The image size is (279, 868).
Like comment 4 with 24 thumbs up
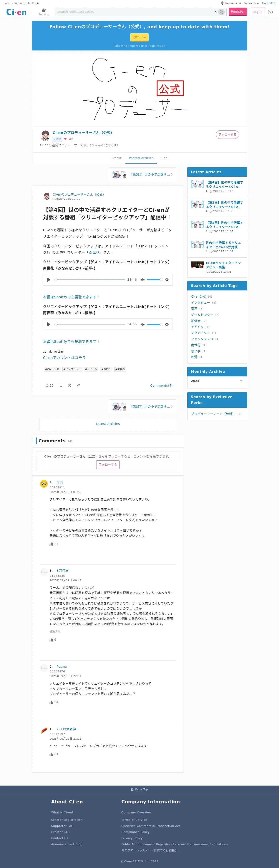coord(51,544)
